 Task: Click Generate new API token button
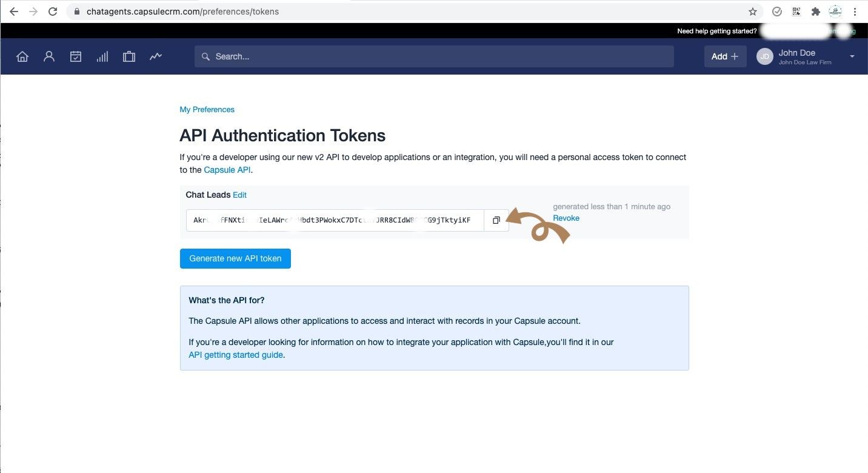(235, 258)
